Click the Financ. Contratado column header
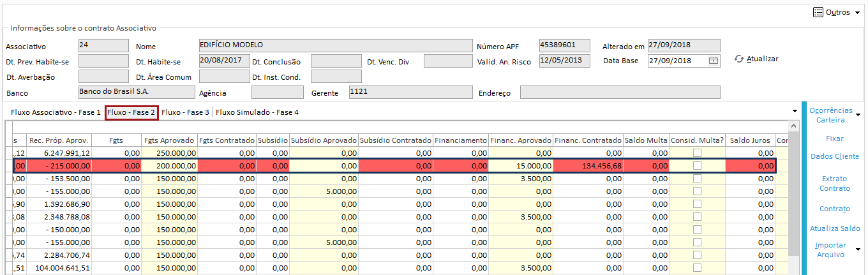Screen dimensions: 868x275 coord(588,140)
